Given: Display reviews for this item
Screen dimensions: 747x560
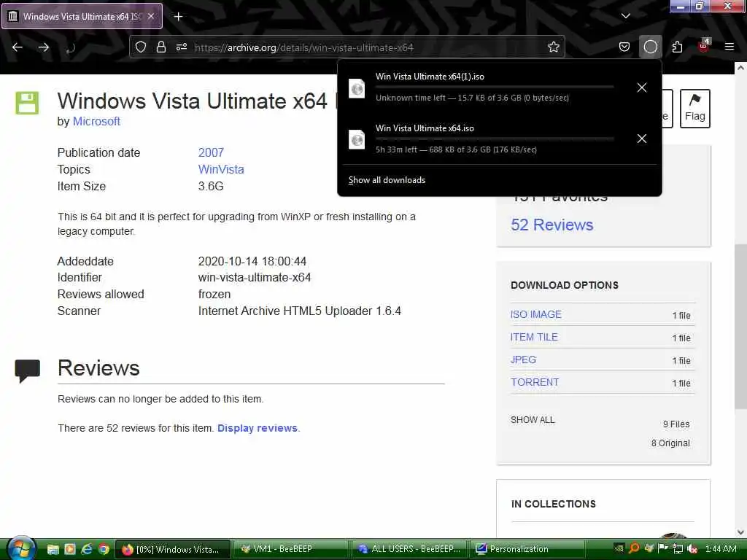Looking at the screenshot, I should (x=258, y=428).
